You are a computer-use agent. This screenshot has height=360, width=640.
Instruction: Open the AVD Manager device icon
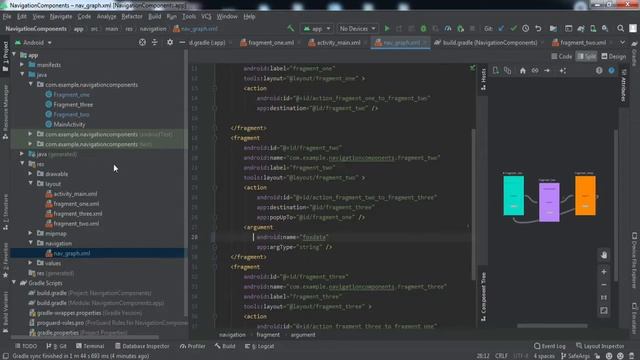pos(593,29)
